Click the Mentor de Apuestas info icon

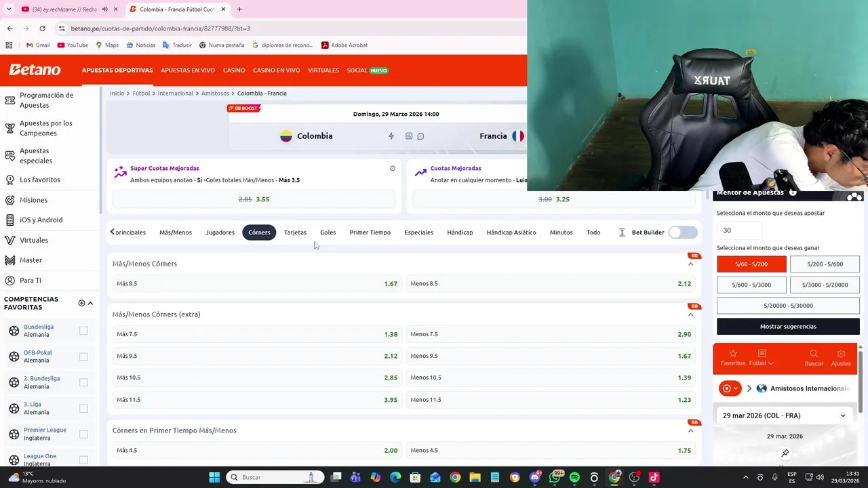[x=793, y=192]
